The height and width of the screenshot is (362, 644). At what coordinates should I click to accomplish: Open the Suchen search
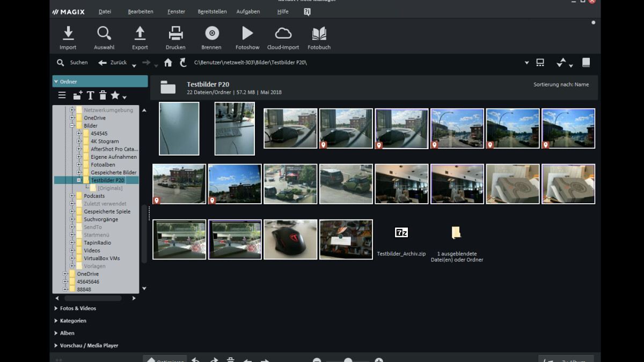coord(72,63)
